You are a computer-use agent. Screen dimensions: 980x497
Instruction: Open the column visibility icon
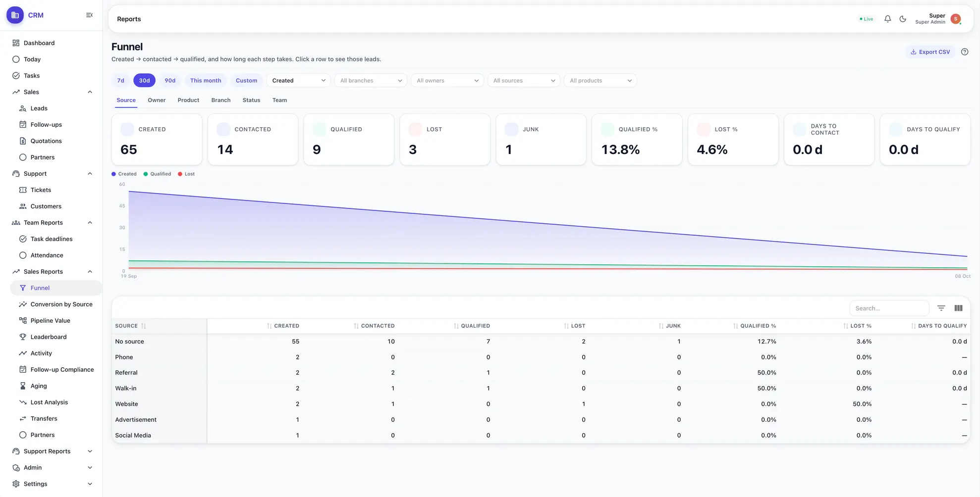click(x=958, y=308)
